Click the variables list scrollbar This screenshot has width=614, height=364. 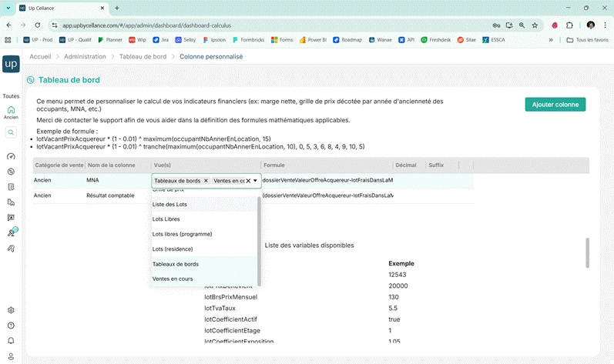(x=587, y=252)
